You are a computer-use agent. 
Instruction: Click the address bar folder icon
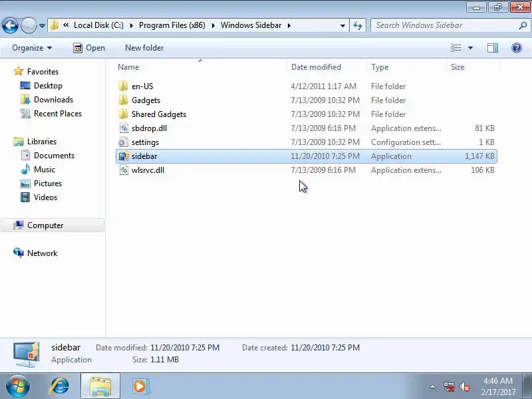pos(54,25)
